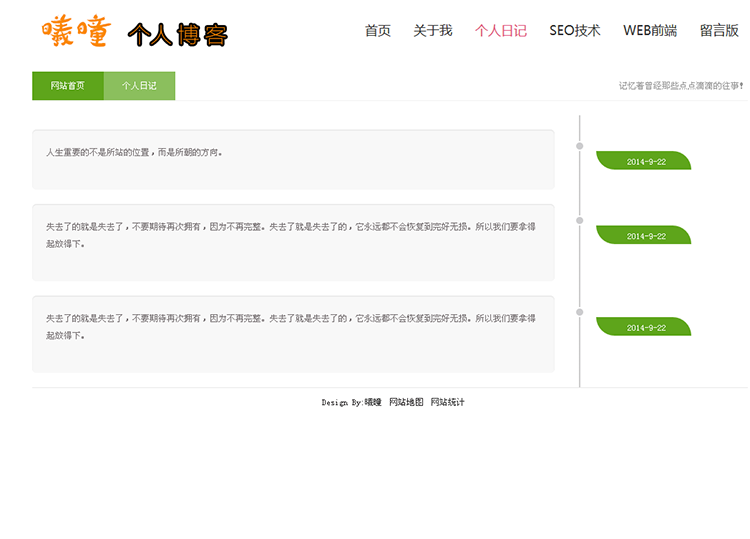Open the diary entry 人生重要的不是所站的位置
This screenshot has width=750, height=539.
[293, 159]
